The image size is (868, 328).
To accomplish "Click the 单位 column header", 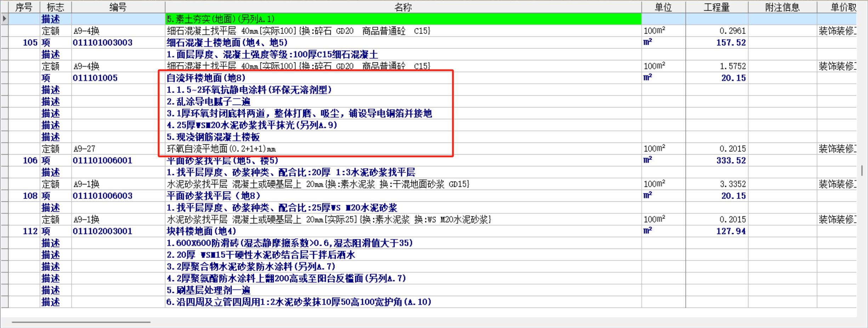I will click(663, 7).
